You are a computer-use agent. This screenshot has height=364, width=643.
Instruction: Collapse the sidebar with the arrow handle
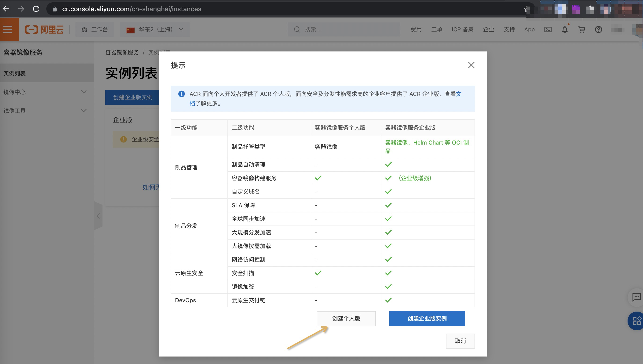[x=98, y=216]
